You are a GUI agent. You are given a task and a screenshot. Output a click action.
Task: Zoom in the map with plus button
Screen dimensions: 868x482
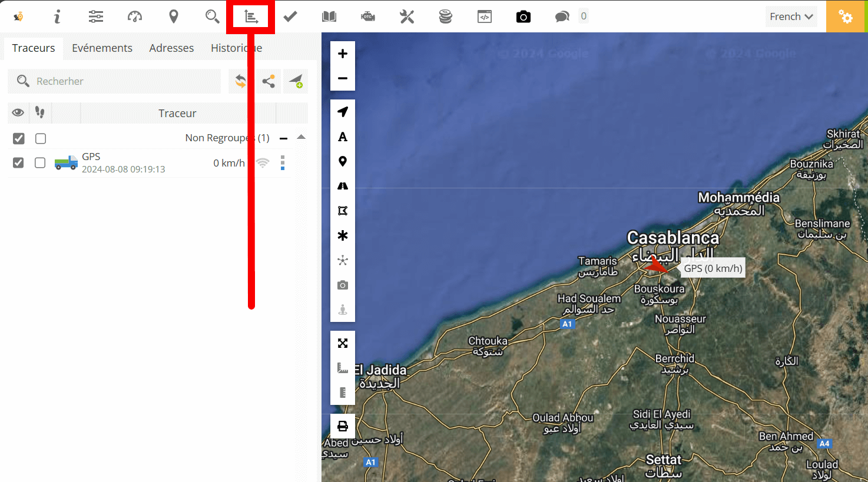click(343, 54)
